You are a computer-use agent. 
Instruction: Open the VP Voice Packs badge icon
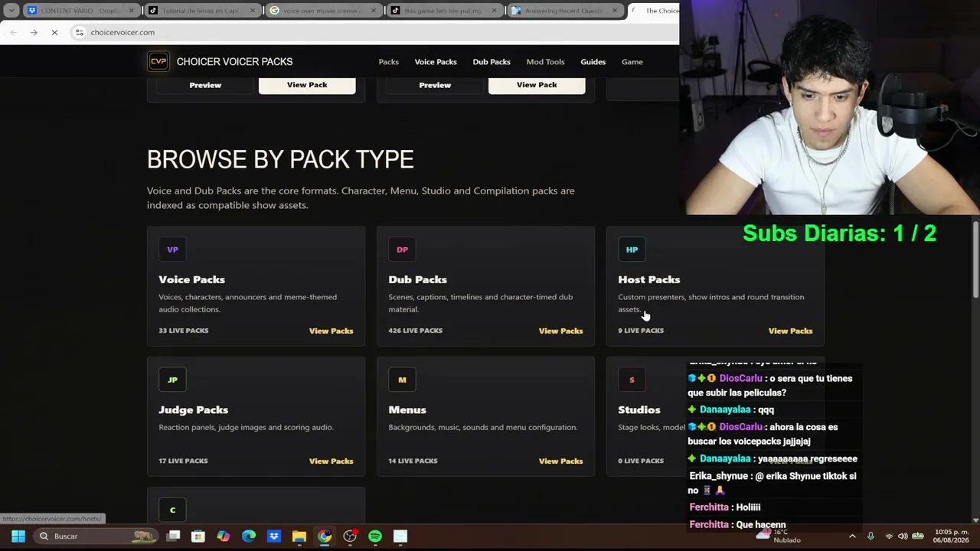point(172,249)
